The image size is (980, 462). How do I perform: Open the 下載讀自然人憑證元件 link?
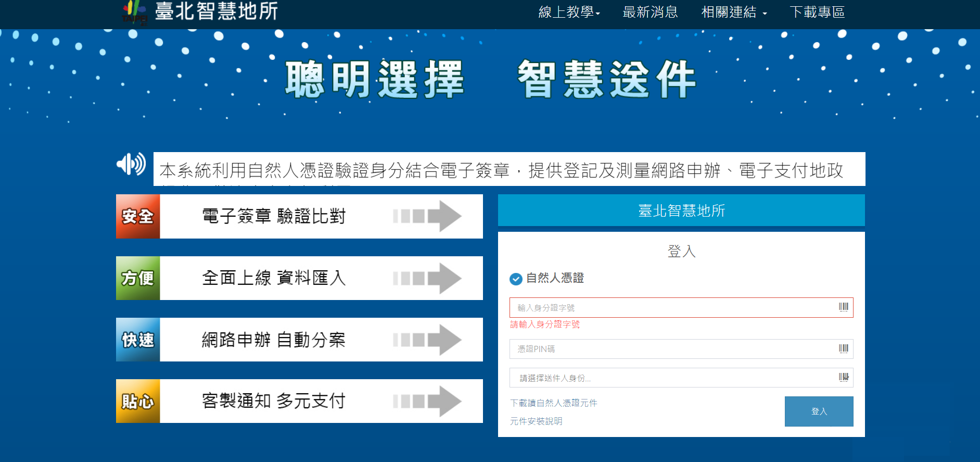[x=554, y=403]
